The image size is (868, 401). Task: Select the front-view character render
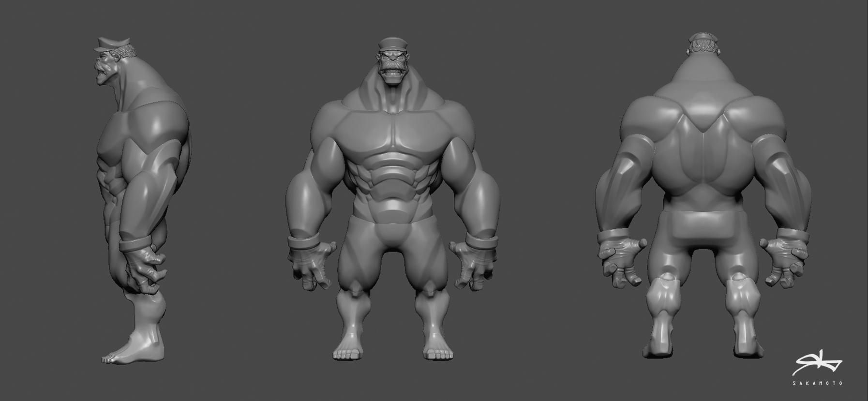tap(392, 198)
